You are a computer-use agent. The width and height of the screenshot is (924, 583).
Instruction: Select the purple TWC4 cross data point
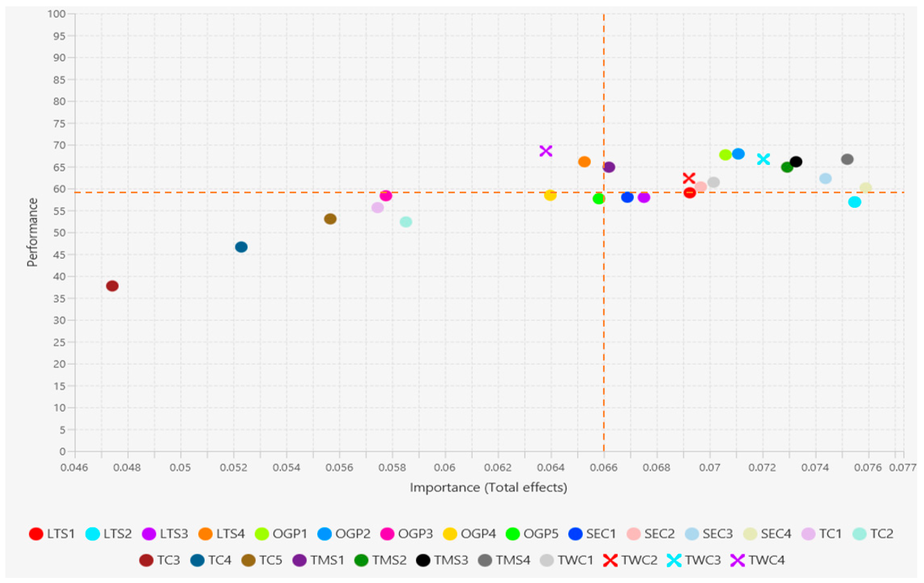[x=546, y=151]
